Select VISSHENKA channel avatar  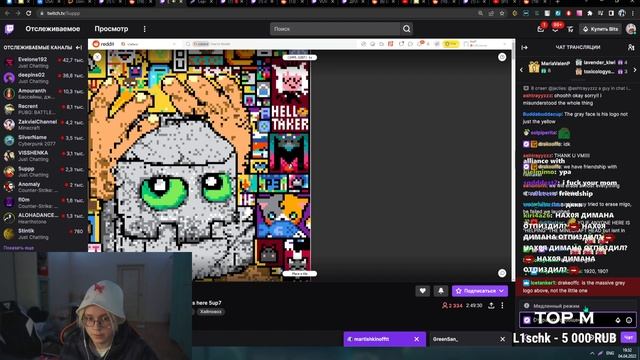(x=9, y=156)
